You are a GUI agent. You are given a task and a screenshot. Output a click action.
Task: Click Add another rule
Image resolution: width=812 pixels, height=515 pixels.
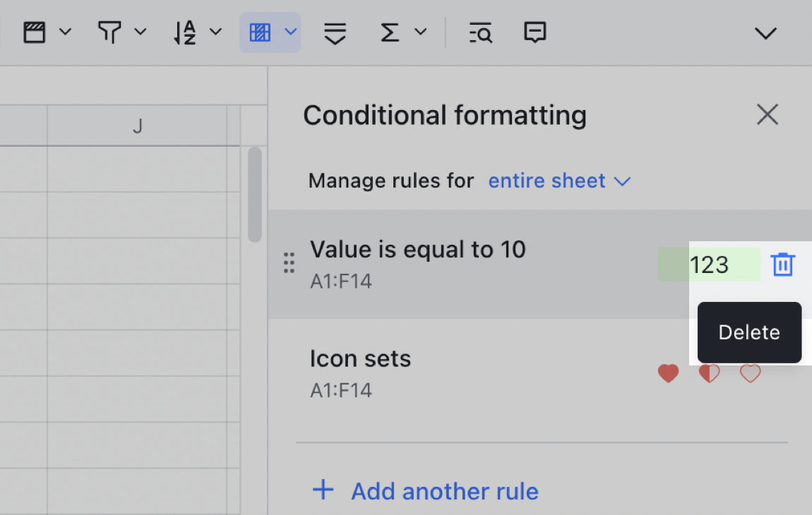(x=424, y=491)
